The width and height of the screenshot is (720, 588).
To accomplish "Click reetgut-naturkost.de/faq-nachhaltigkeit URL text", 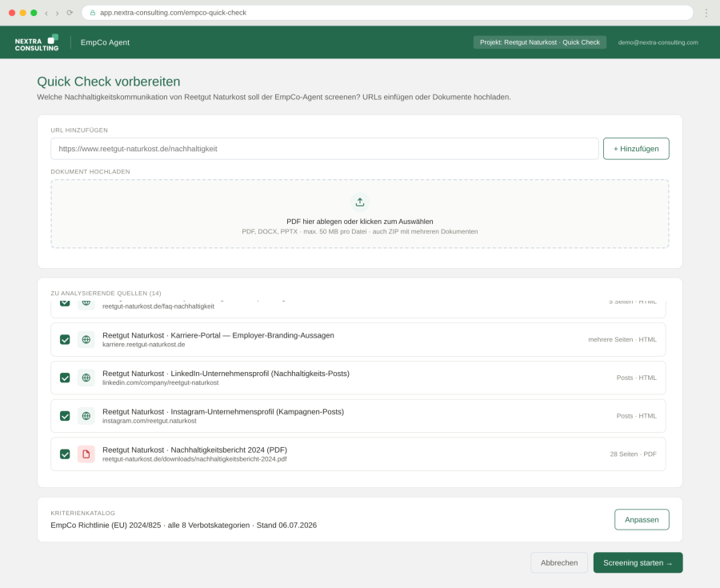I will pos(158,306).
